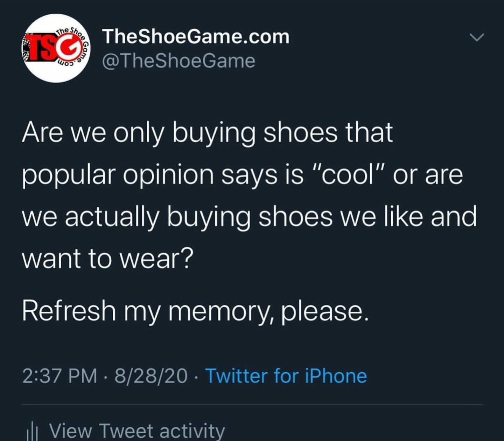Tap the red TSG lettering in the logo
Image resolution: width=504 pixels, height=441 pixels.
52,48
